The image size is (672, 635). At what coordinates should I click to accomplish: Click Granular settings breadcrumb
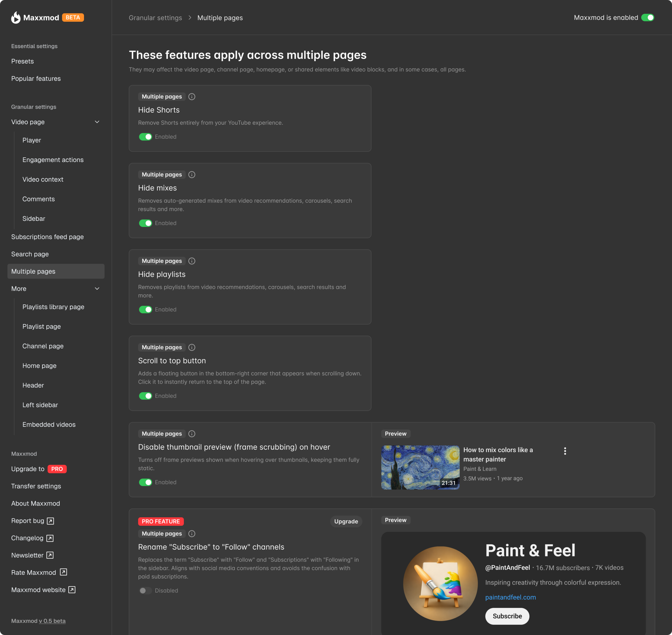click(x=155, y=18)
